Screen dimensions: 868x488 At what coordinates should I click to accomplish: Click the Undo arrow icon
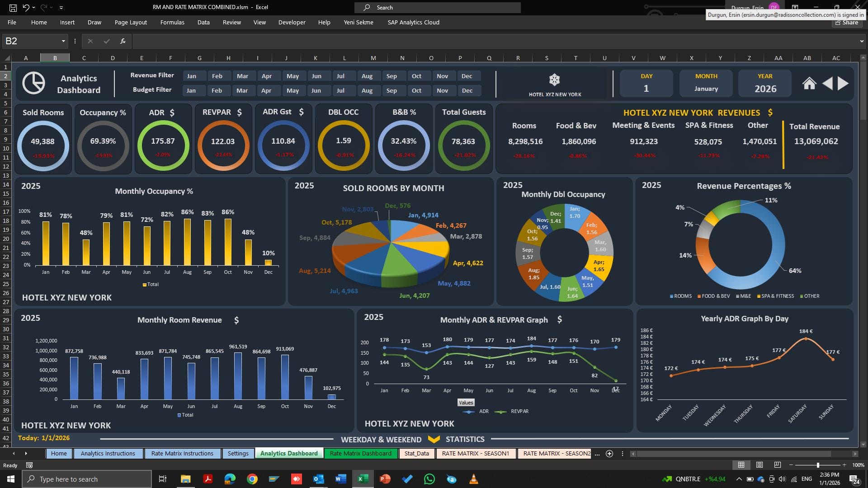(26, 7)
